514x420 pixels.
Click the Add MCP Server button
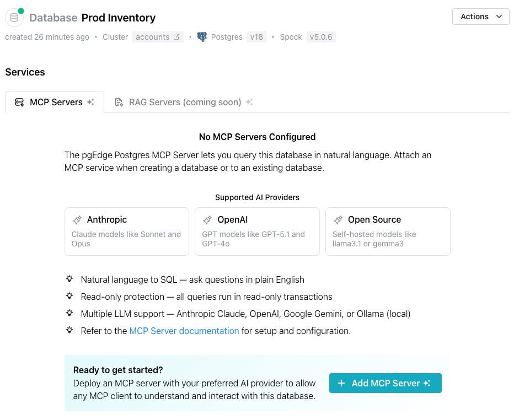(385, 383)
